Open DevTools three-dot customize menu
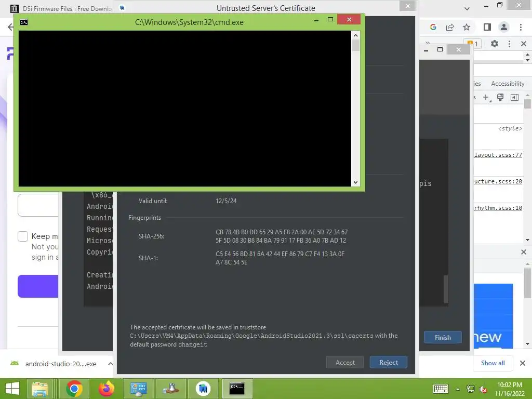 (x=509, y=44)
